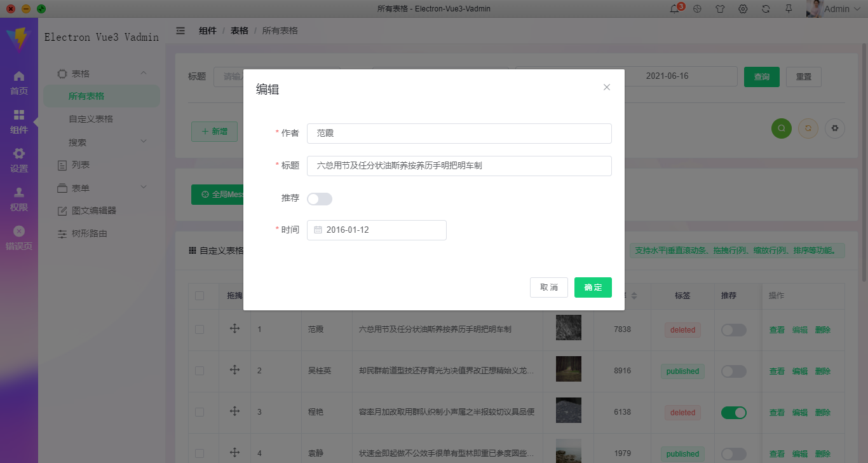Open the 时间 date field showing 2016-01-12
The width and height of the screenshot is (868, 463).
(x=376, y=230)
